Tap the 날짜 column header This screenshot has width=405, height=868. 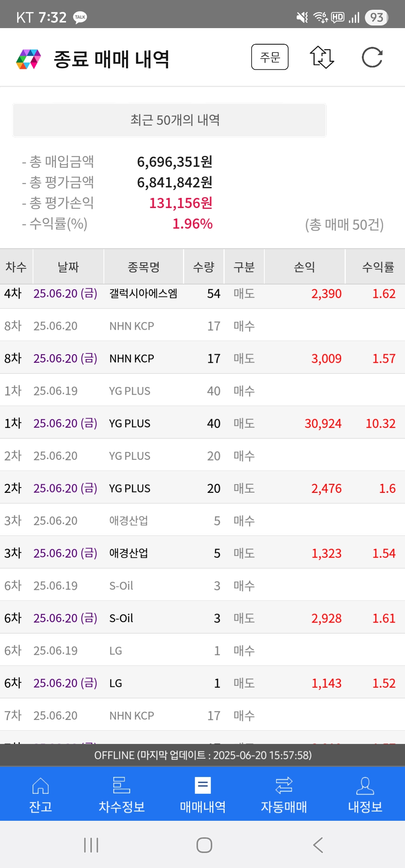pyautogui.click(x=68, y=267)
